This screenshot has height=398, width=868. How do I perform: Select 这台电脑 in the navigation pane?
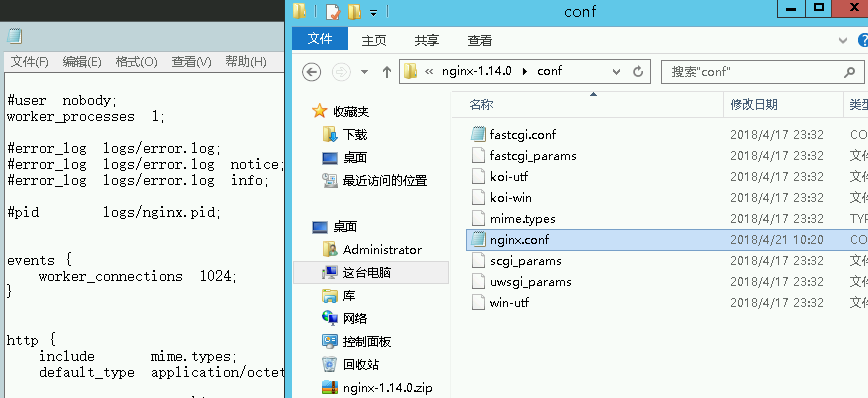click(x=367, y=272)
